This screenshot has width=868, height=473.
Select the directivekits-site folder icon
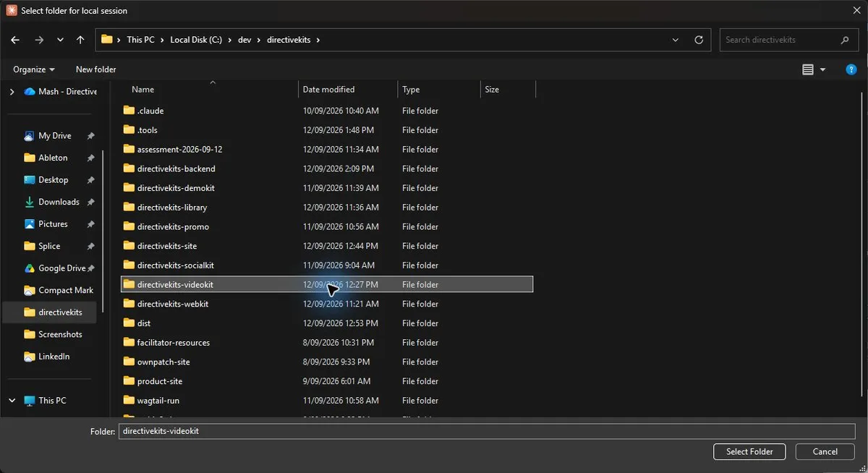coord(129,246)
